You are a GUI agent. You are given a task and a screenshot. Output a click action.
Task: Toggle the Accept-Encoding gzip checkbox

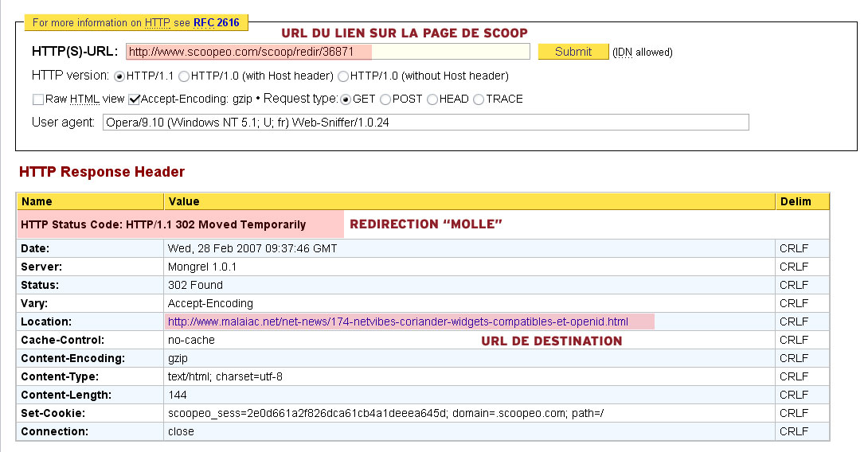(x=134, y=99)
